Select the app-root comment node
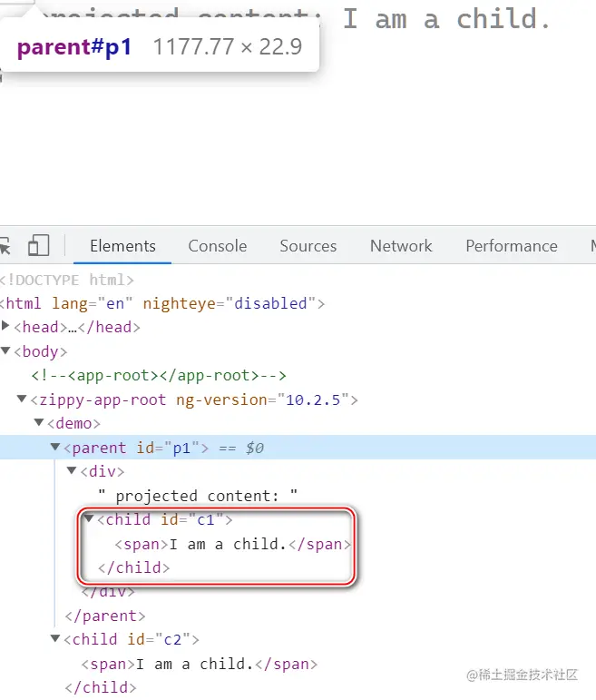The width and height of the screenshot is (596, 700). [x=159, y=376]
